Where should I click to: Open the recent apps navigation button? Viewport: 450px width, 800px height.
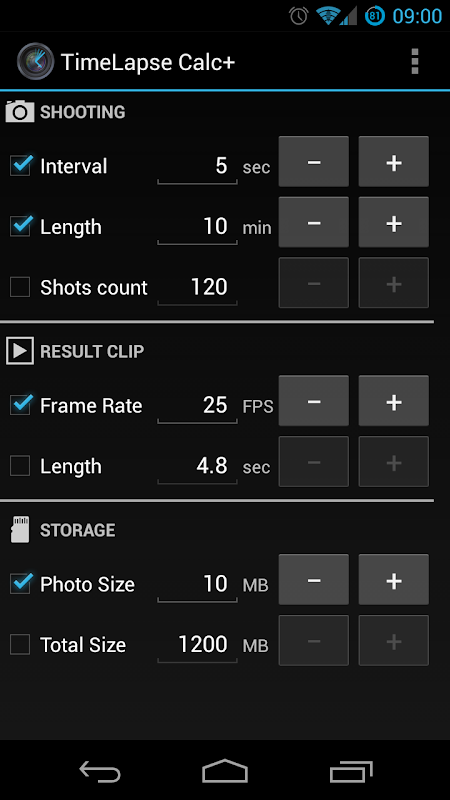click(351, 771)
